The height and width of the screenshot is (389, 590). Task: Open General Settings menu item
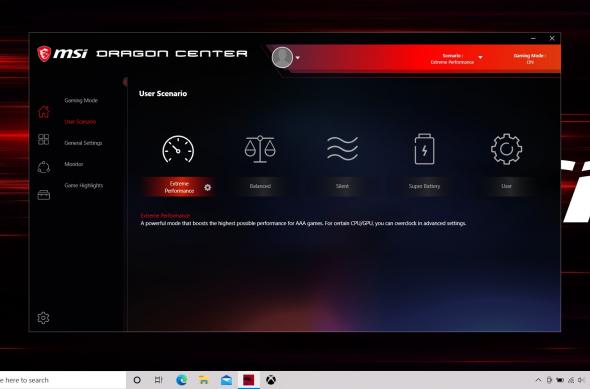[x=83, y=143]
